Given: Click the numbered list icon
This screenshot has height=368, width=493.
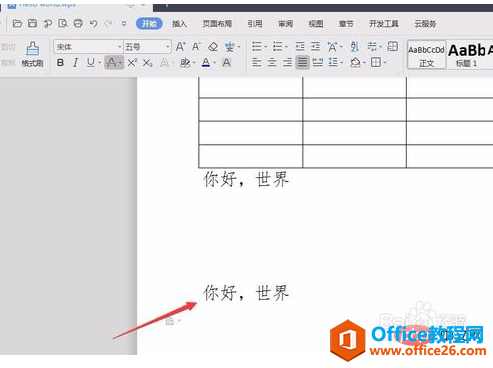Looking at the screenshot, I should 277,46.
